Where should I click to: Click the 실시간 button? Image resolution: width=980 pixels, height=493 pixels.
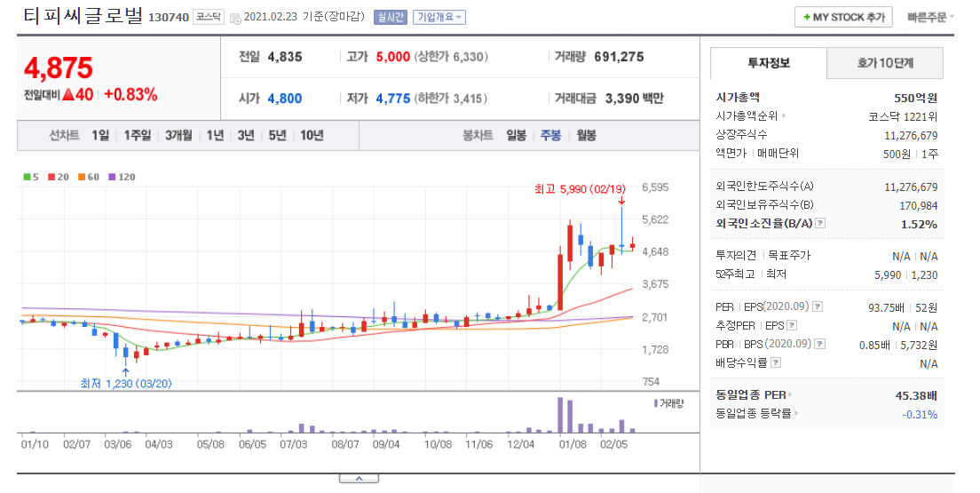tap(391, 18)
